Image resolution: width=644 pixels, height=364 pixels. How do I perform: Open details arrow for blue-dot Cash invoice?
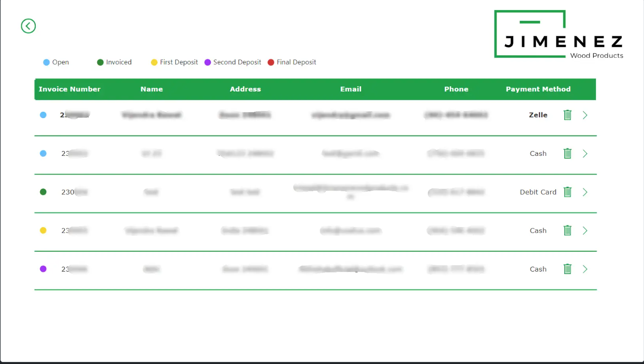[585, 153]
